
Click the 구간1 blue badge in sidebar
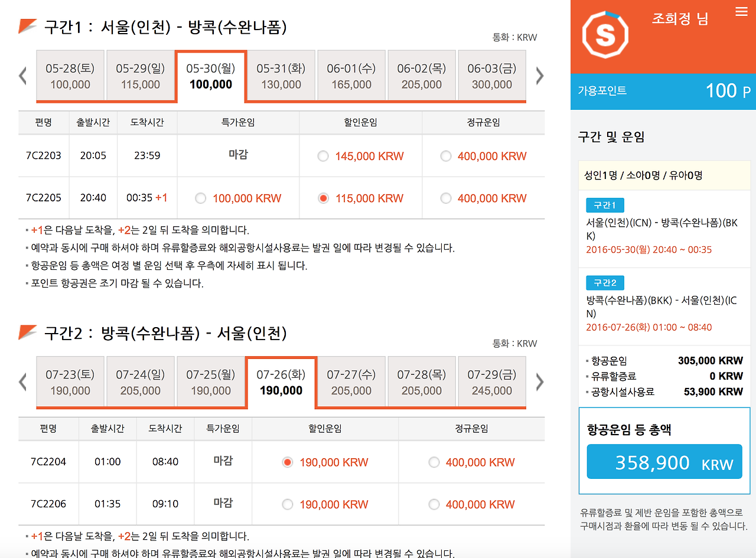605,205
